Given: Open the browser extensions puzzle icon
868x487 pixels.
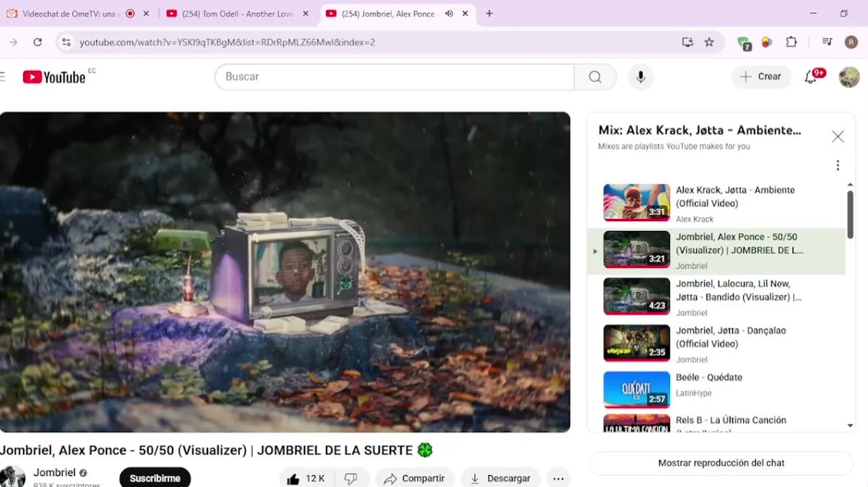Looking at the screenshot, I should click(792, 42).
